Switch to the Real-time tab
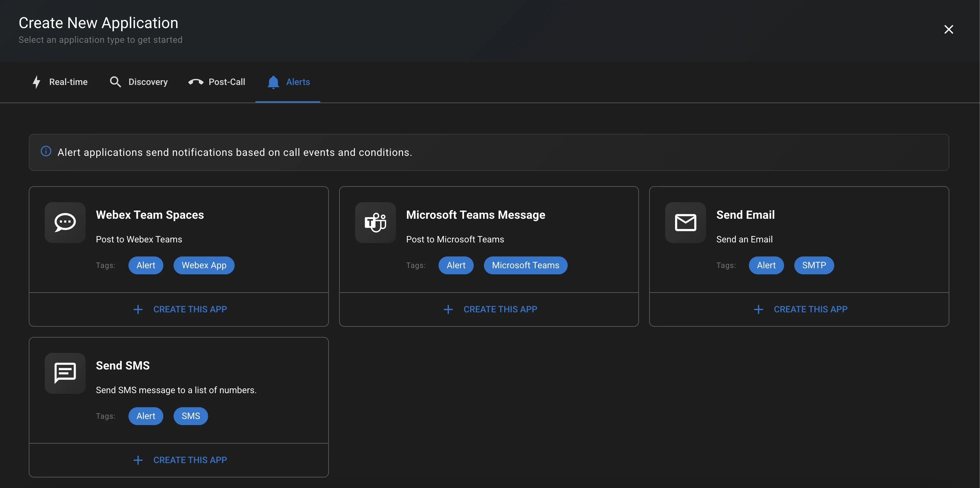 tap(60, 82)
